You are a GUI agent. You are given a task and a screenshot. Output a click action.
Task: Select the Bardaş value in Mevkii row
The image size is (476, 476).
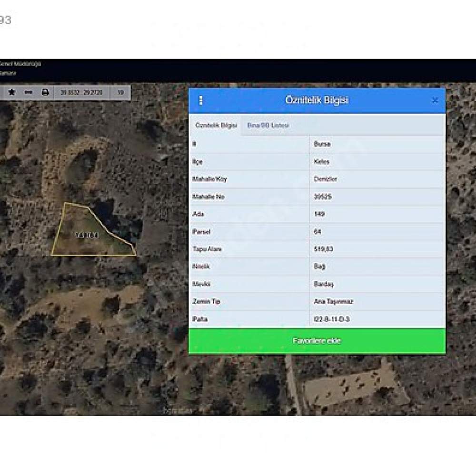tap(324, 284)
